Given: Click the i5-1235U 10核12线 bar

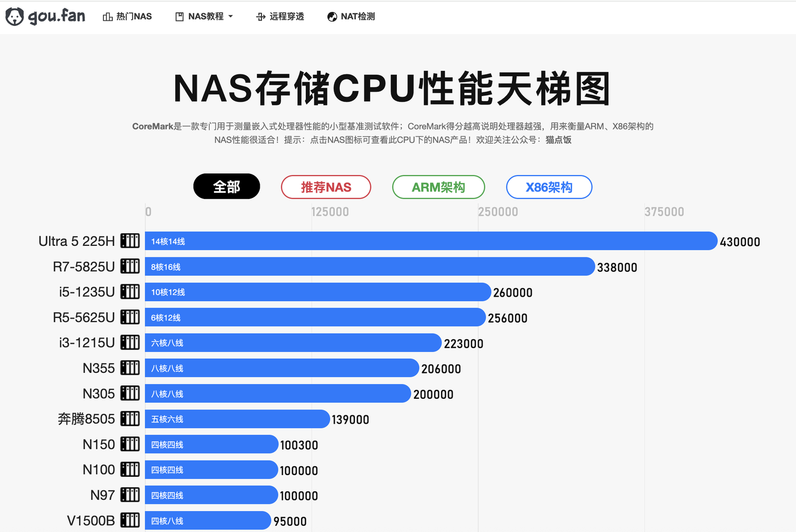Looking at the screenshot, I should coord(318,292).
